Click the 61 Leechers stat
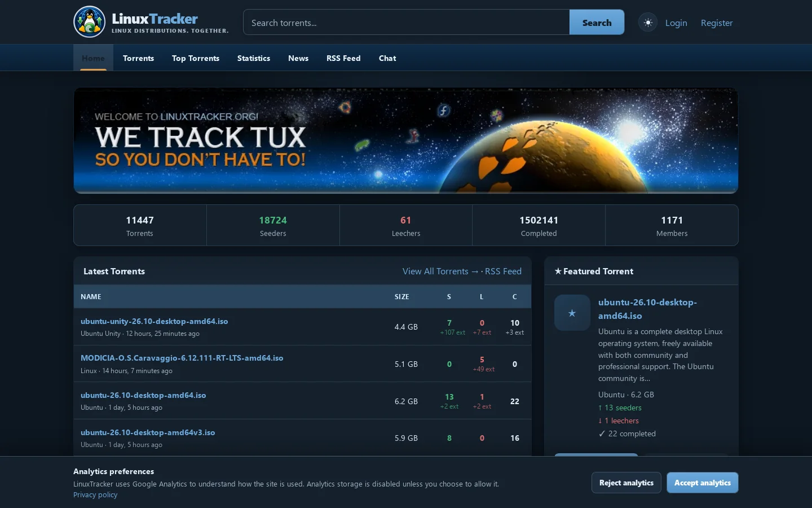Screen dimensions: 812x508 pos(406,225)
